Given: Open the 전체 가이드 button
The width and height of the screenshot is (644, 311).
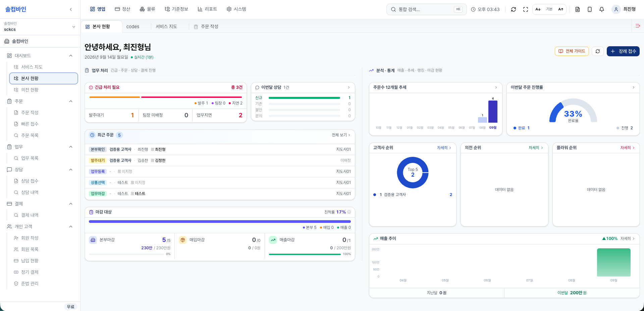Looking at the screenshot, I should (x=572, y=51).
